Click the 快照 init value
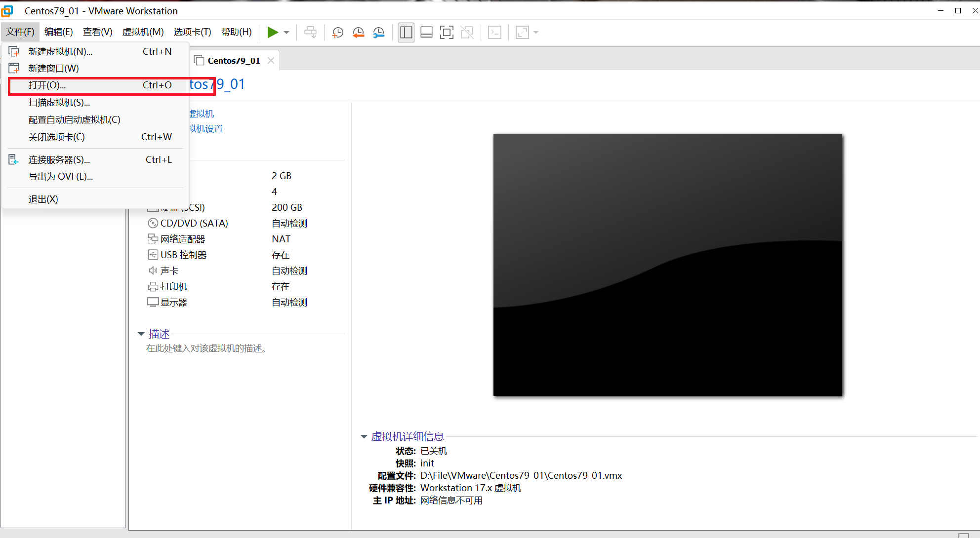The width and height of the screenshot is (980, 538). (427, 463)
